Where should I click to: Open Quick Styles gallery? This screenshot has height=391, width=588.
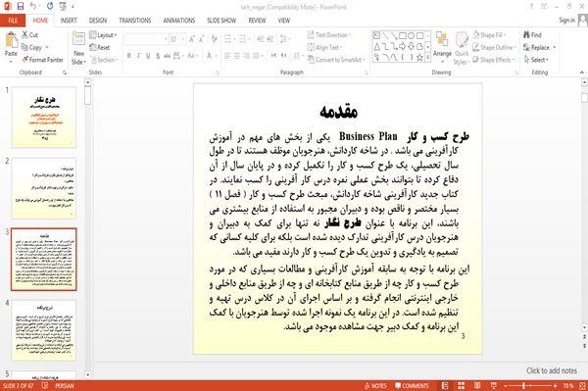[462, 48]
